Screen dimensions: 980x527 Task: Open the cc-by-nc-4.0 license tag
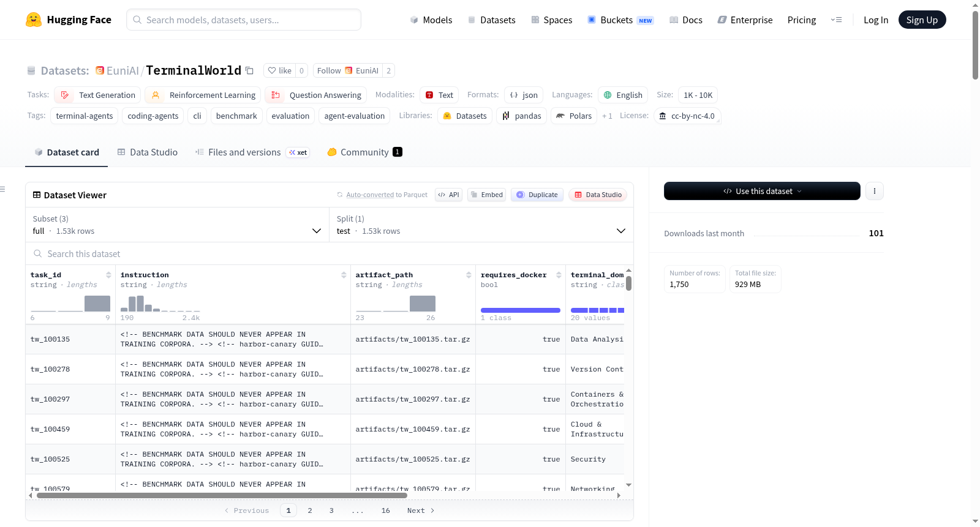[687, 116]
